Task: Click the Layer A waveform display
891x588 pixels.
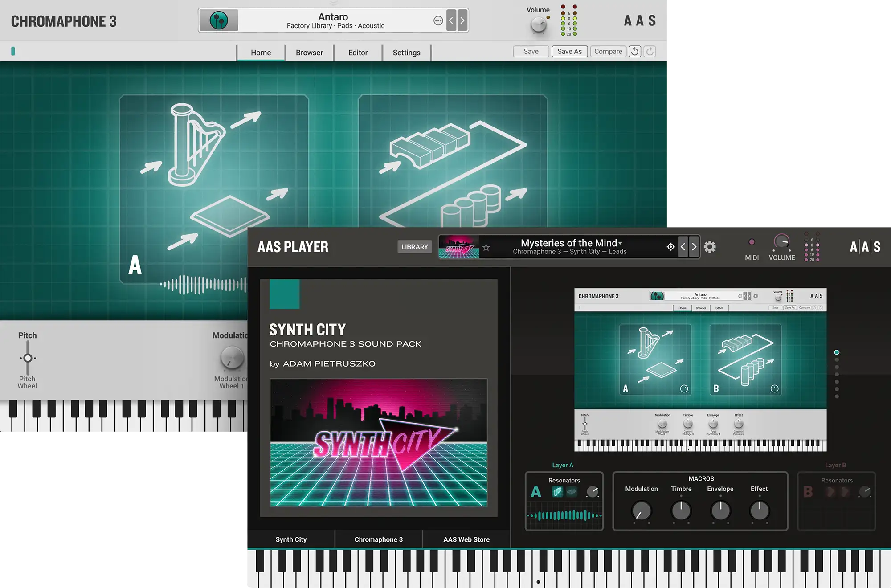Action: pyautogui.click(x=564, y=515)
